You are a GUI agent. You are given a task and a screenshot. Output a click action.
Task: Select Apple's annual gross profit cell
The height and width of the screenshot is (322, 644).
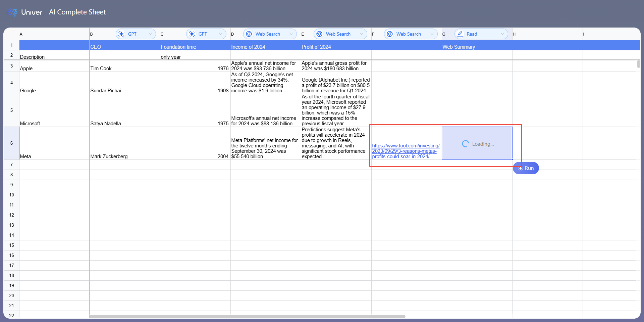(336, 66)
